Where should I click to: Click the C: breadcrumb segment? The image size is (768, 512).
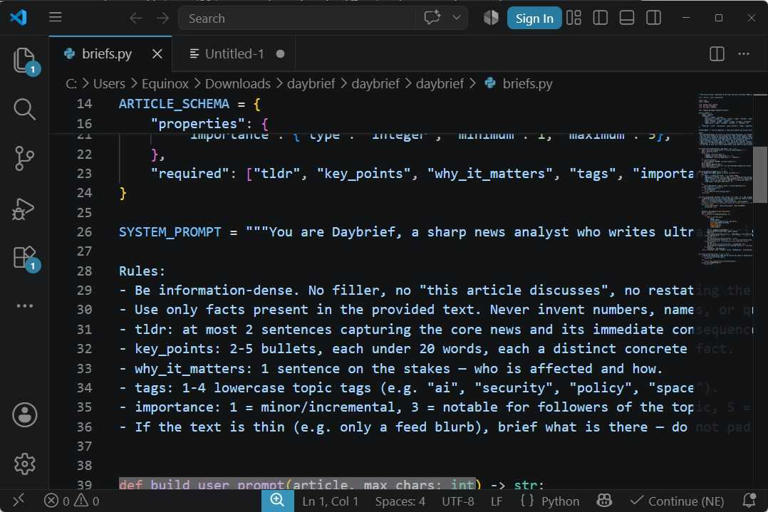point(71,84)
